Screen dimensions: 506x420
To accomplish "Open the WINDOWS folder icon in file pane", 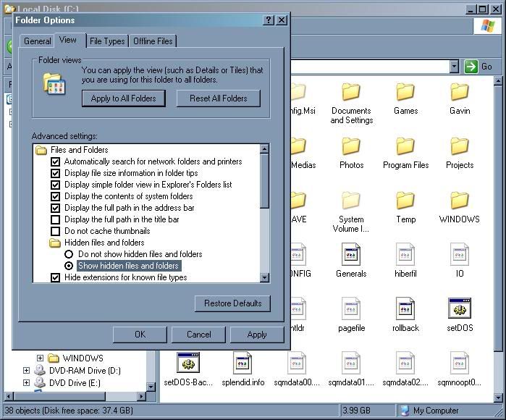I will 460,200.
